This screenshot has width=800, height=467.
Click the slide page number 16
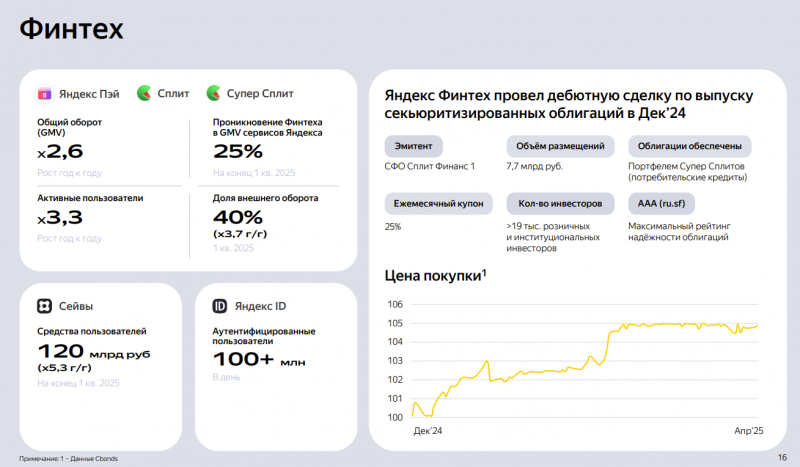pyautogui.click(x=782, y=458)
